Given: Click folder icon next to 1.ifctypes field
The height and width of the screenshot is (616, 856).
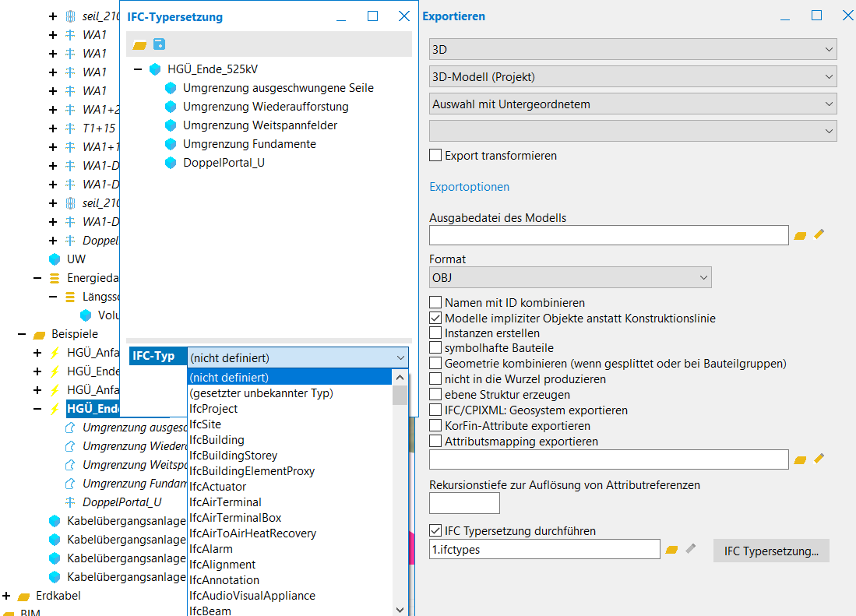Looking at the screenshot, I should tap(671, 550).
